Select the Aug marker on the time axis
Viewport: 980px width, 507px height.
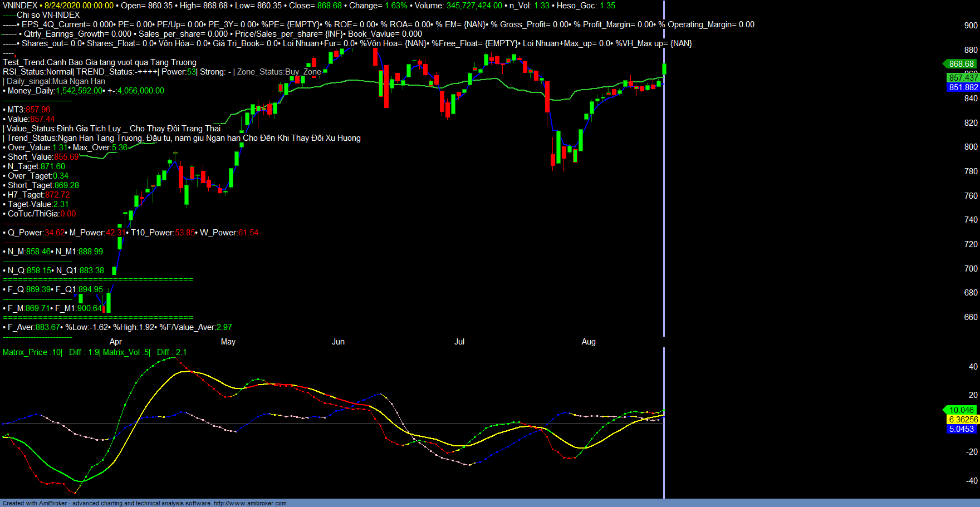point(589,342)
